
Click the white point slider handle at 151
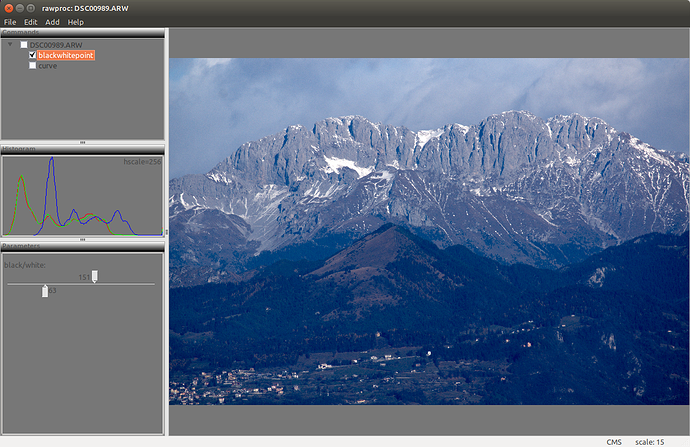point(95,276)
